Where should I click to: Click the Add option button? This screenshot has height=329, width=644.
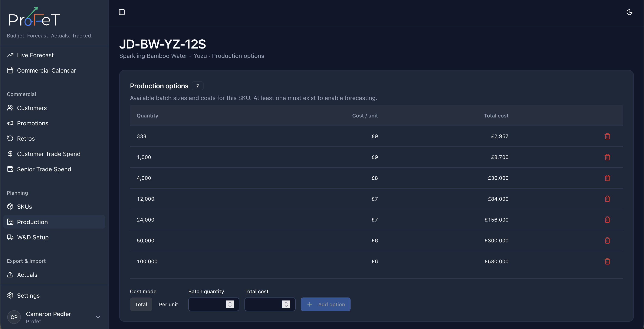coord(325,304)
